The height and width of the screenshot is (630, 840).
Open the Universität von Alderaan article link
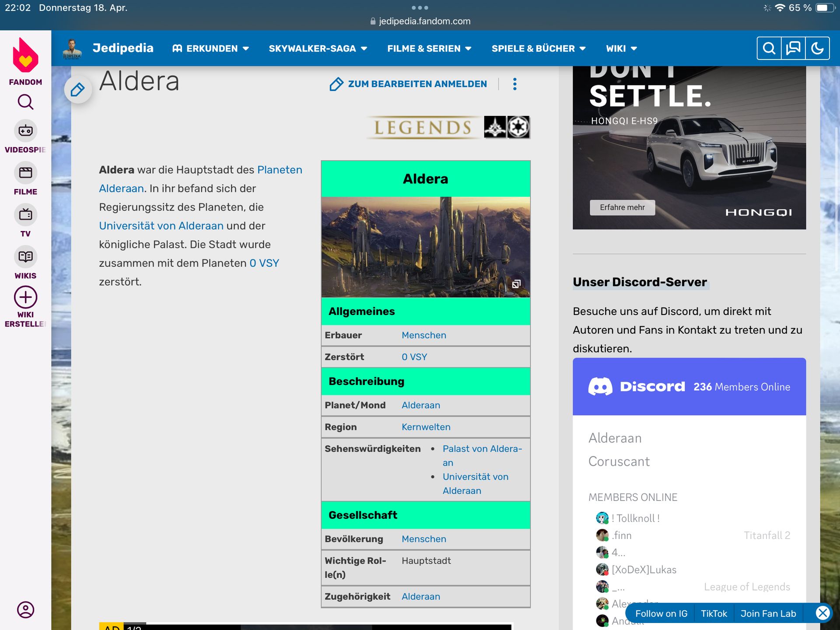[161, 226]
